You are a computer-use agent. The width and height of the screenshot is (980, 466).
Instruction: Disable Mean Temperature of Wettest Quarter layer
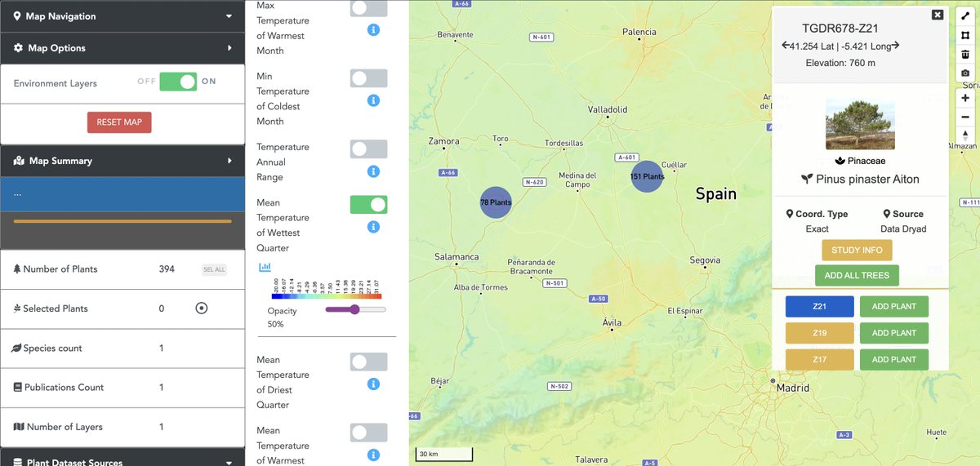pyautogui.click(x=368, y=204)
